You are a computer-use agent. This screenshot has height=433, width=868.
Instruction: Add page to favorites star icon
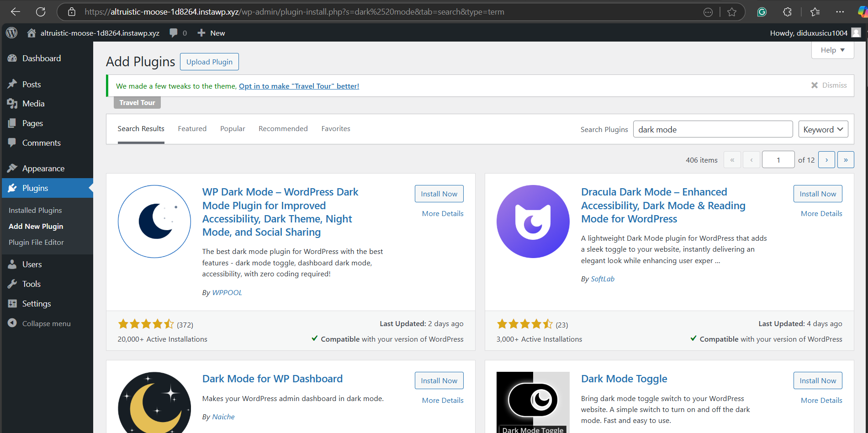[732, 12]
